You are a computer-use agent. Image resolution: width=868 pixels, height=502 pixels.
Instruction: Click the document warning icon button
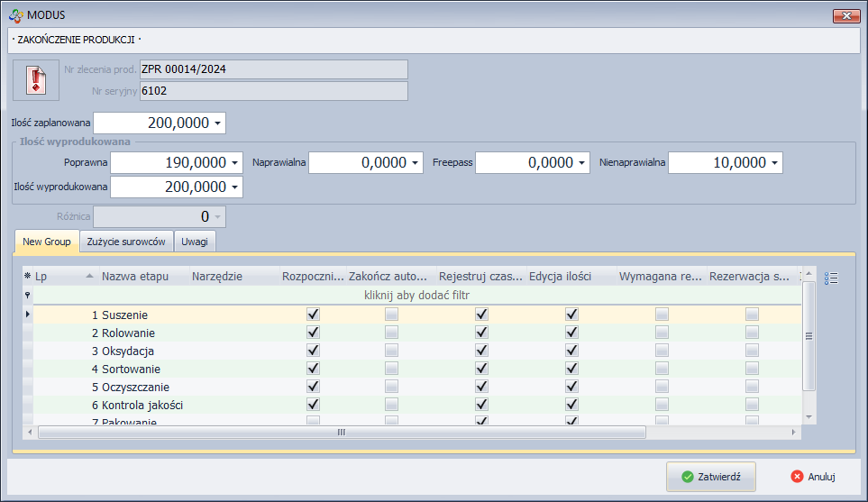pos(36,80)
